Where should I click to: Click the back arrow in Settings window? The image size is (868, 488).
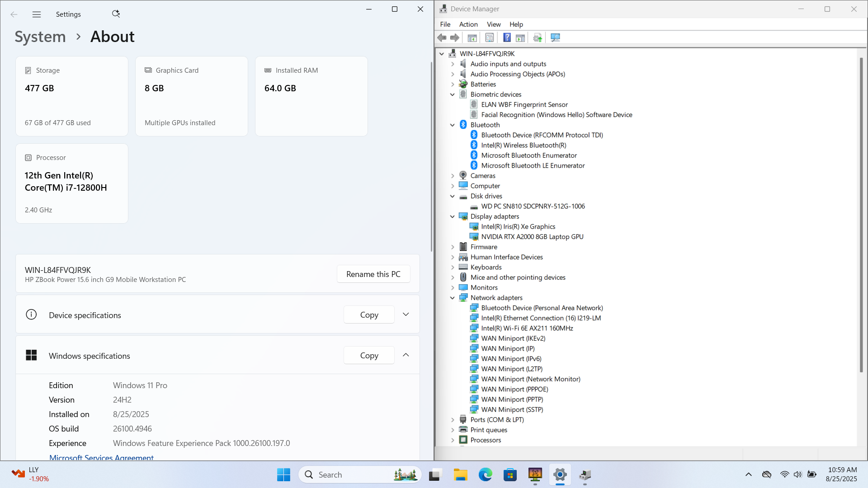point(14,14)
